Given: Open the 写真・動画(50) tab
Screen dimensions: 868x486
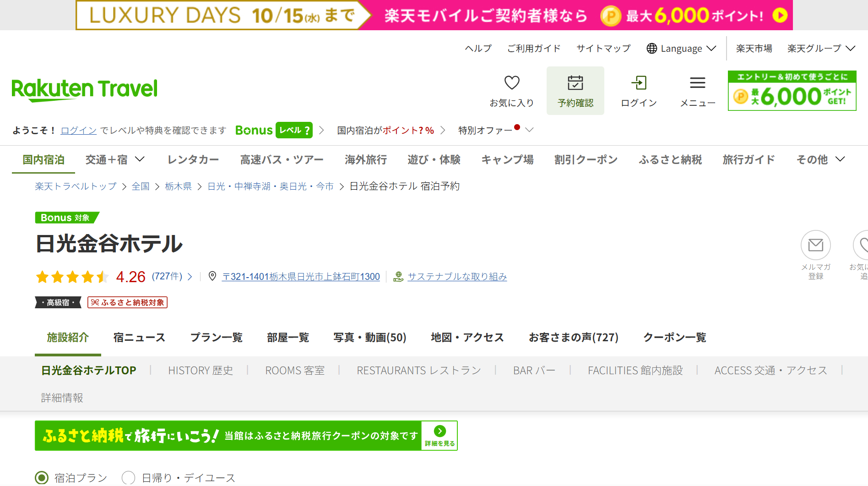Looking at the screenshot, I should tap(370, 338).
